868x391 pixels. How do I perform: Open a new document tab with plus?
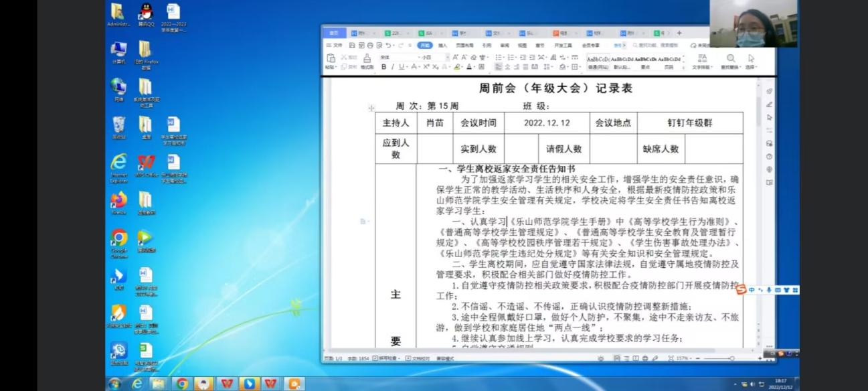click(x=679, y=33)
